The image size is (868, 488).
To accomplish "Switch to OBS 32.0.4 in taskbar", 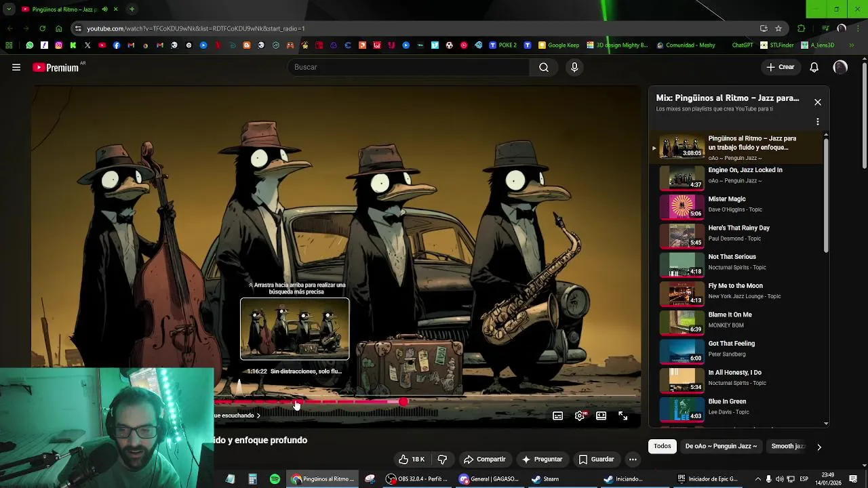I will tap(417, 479).
